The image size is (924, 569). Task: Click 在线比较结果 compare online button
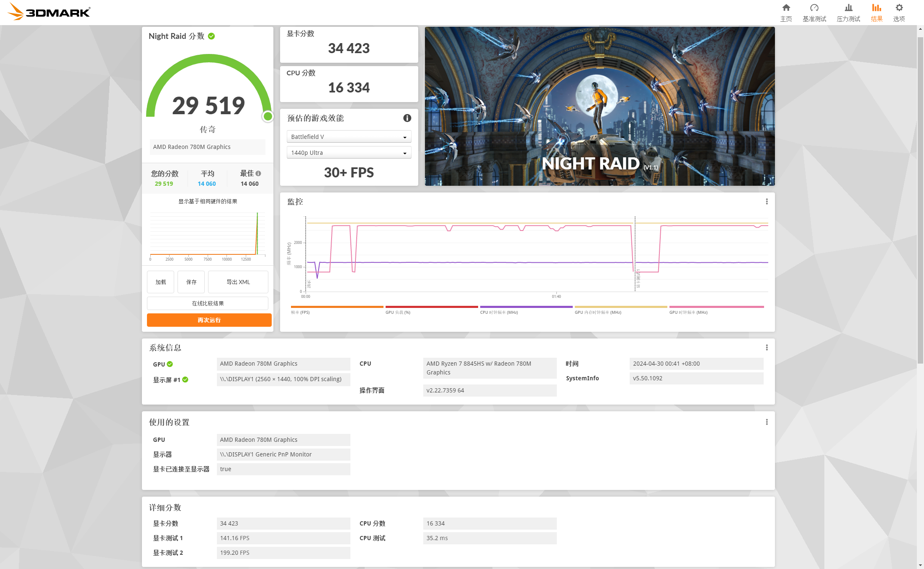coord(208,303)
